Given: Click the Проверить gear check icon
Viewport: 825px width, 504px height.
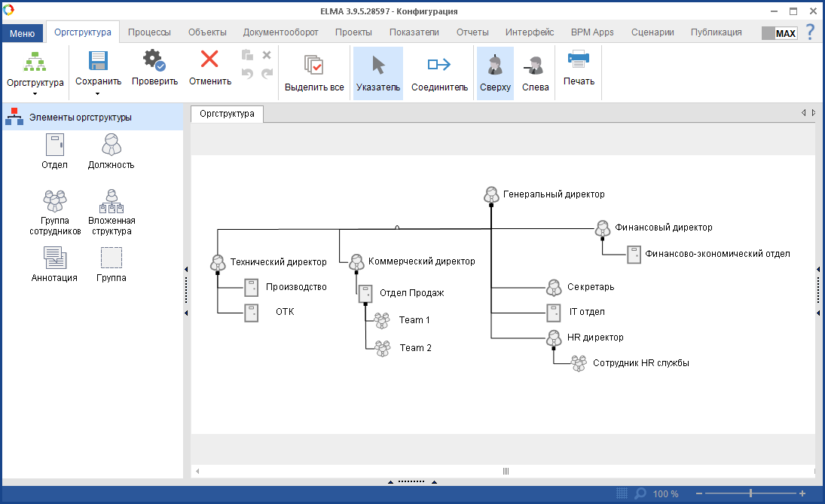Looking at the screenshot, I should pyautogui.click(x=154, y=62).
